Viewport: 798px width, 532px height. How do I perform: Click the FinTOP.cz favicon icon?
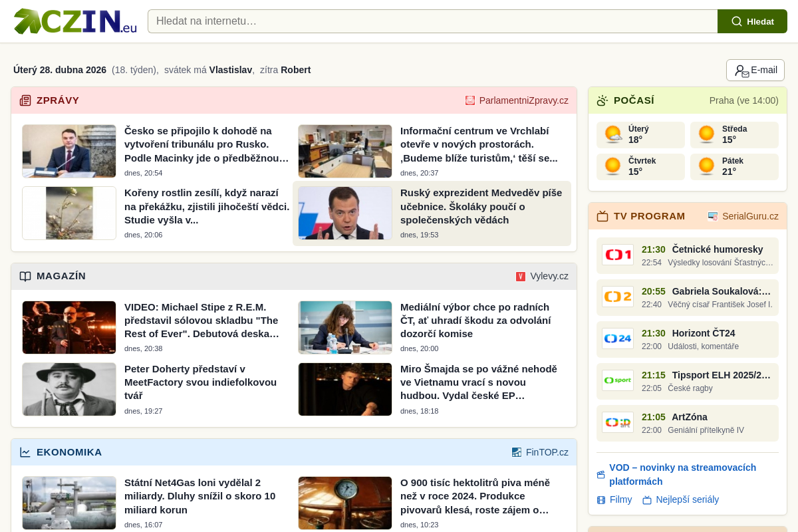click(517, 452)
